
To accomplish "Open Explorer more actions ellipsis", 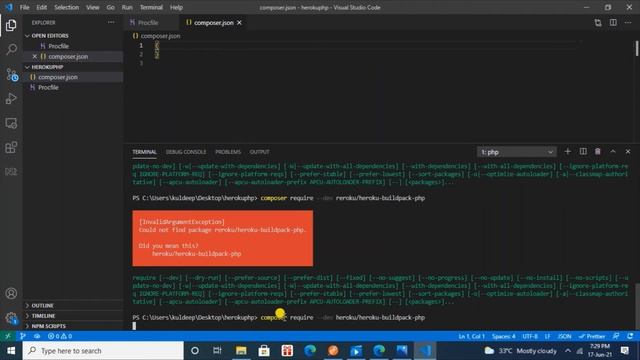I will (x=111, y=22).
